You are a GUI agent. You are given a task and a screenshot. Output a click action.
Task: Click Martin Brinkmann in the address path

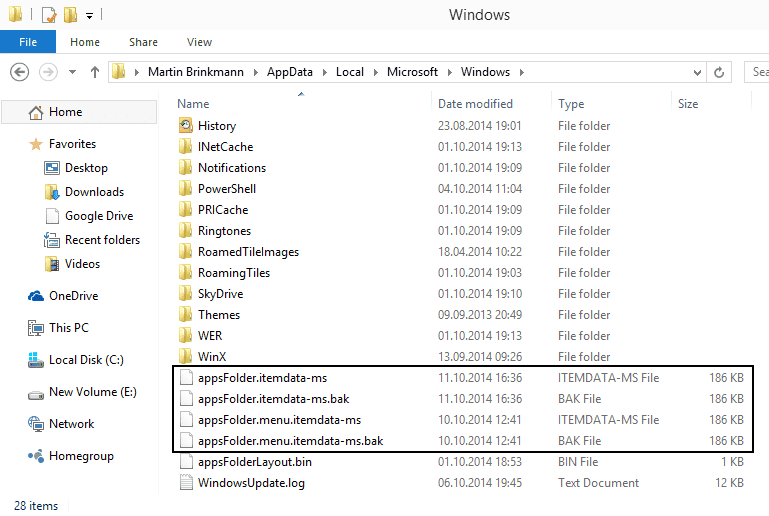click(x=196, y=72)
